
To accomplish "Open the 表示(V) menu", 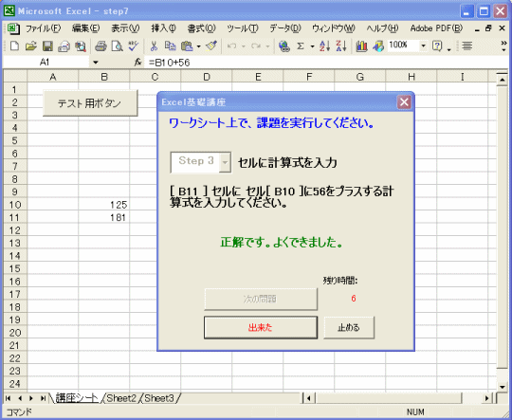I will pos(125,28).
